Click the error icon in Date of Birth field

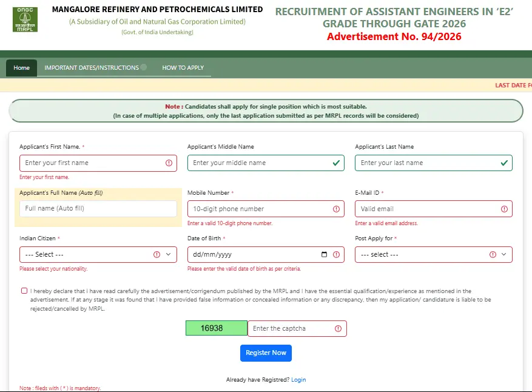336,254
